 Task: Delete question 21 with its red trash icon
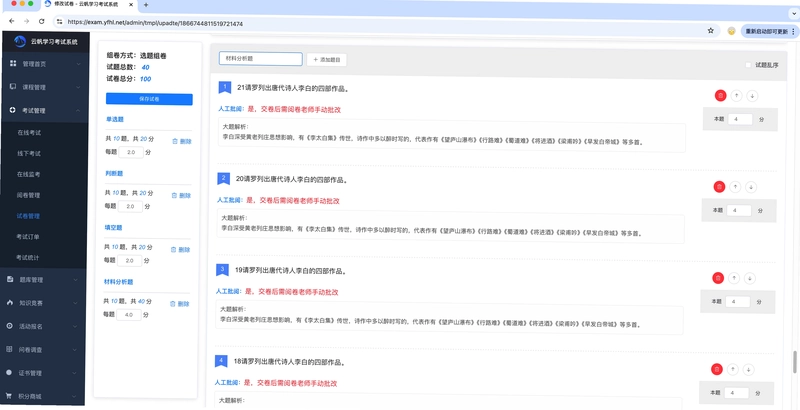(x=720, y=95)
